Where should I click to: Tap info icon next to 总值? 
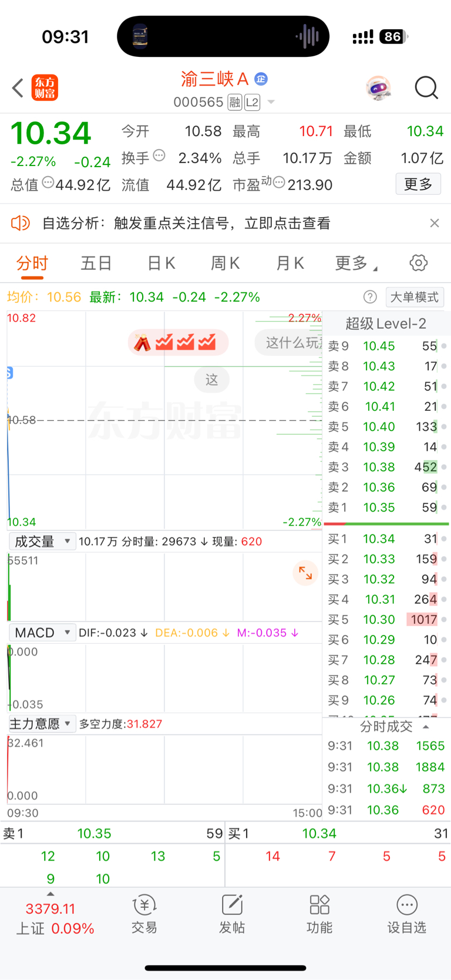click(x=48, y=183)
